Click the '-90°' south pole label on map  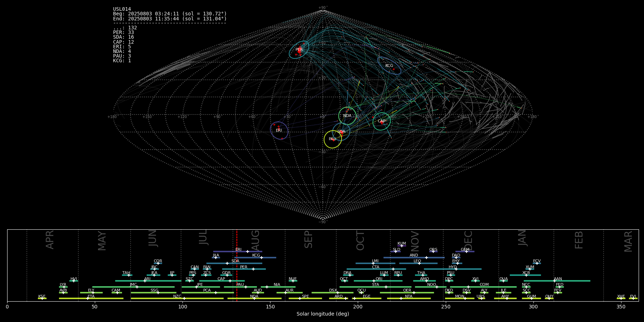tap(323, 222)
